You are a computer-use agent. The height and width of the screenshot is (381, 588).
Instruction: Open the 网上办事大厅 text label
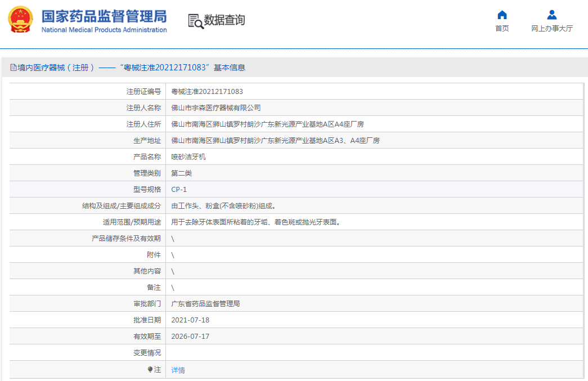[551, 29]
